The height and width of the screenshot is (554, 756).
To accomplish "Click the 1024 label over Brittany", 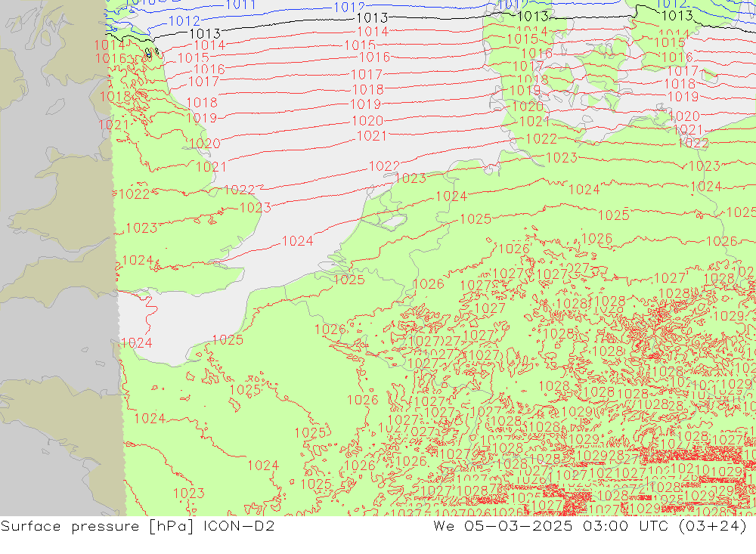I will click(x=150, y=419).
